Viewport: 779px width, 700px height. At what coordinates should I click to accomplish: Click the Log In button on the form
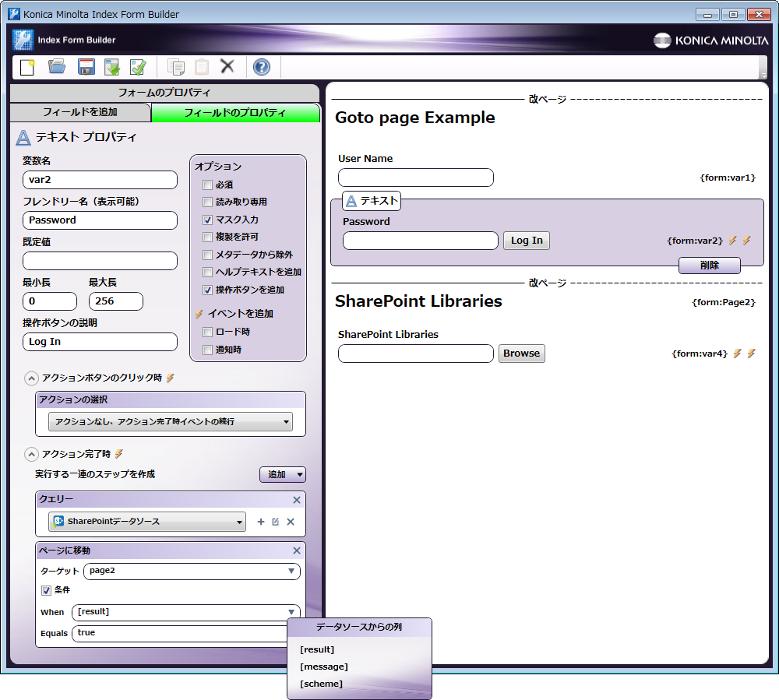point(527,241)
